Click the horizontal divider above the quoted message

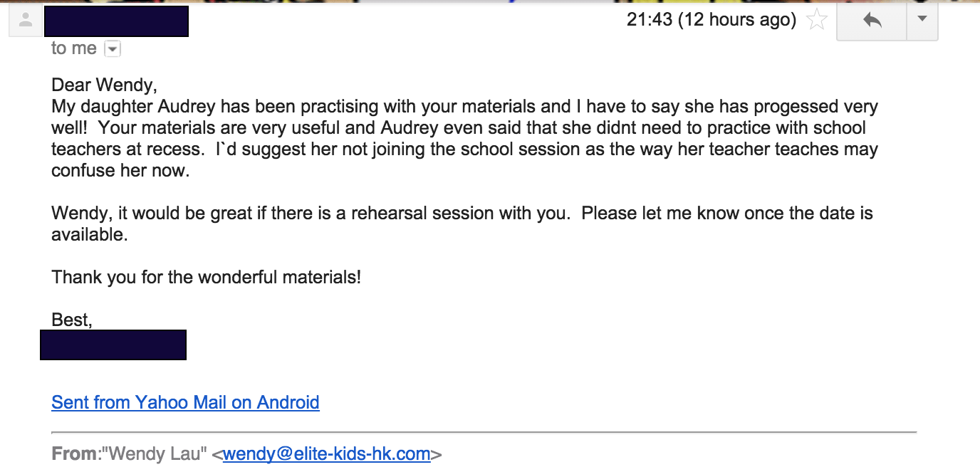[x=484, y=432]
